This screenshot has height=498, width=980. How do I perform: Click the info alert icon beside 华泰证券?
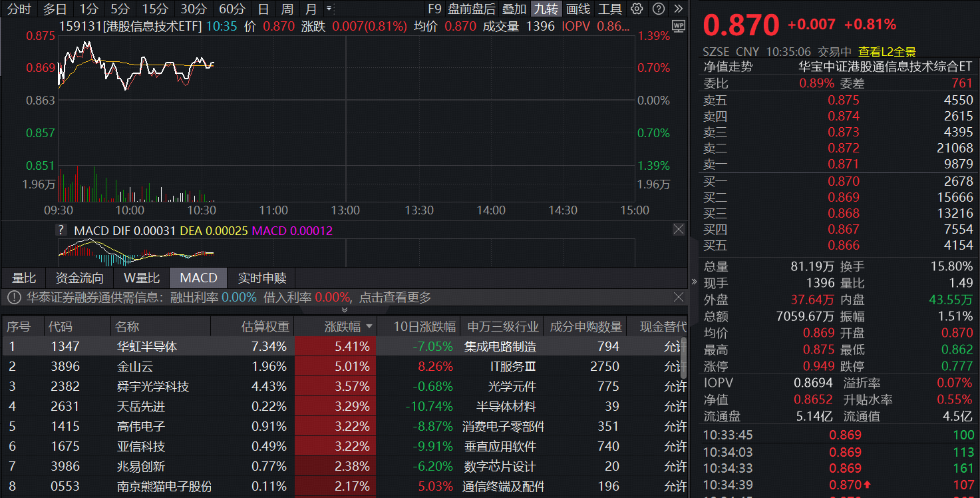tap(13, 298)
